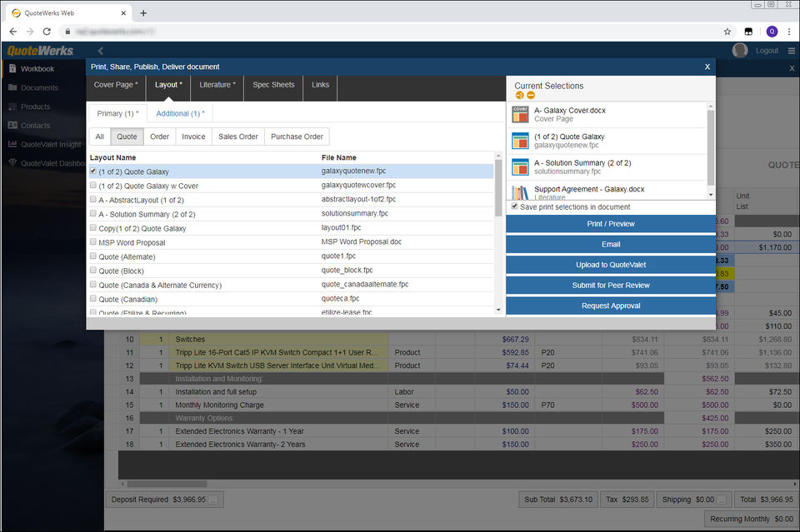Click the Request Approval button
Screen dimensions: 800x532
point(611,306)
